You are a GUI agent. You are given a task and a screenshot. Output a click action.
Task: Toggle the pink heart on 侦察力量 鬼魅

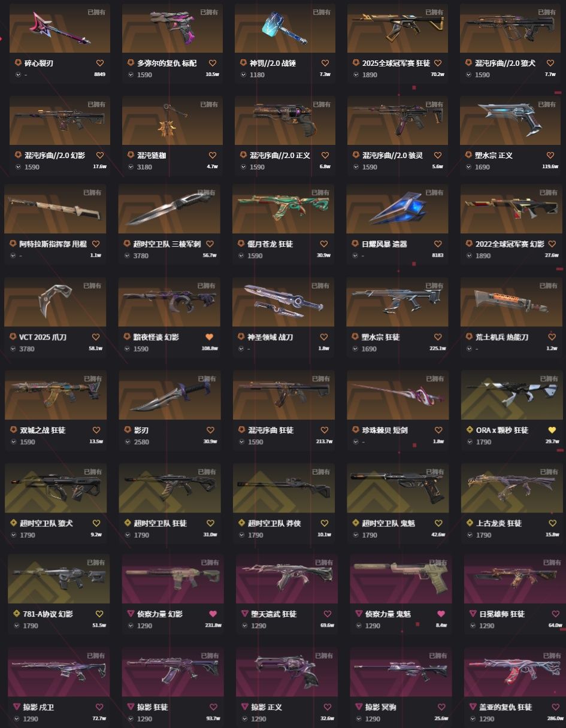tap(441, 614)
